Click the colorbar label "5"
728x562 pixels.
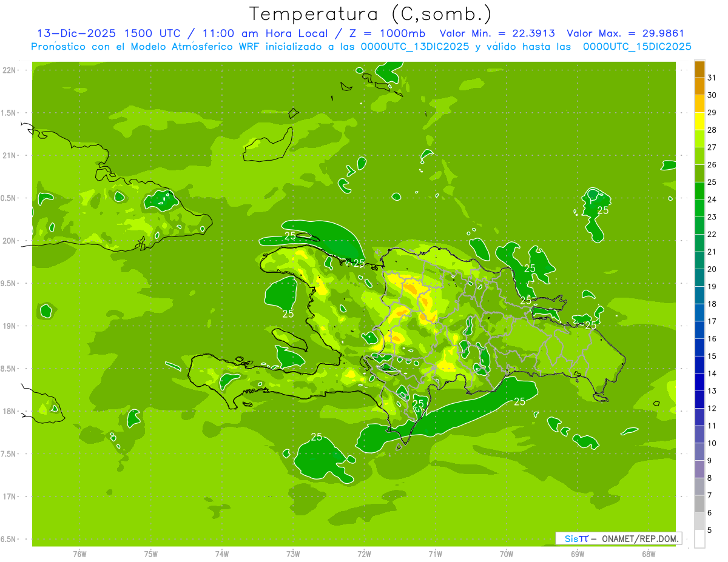[x=710, y=530]
